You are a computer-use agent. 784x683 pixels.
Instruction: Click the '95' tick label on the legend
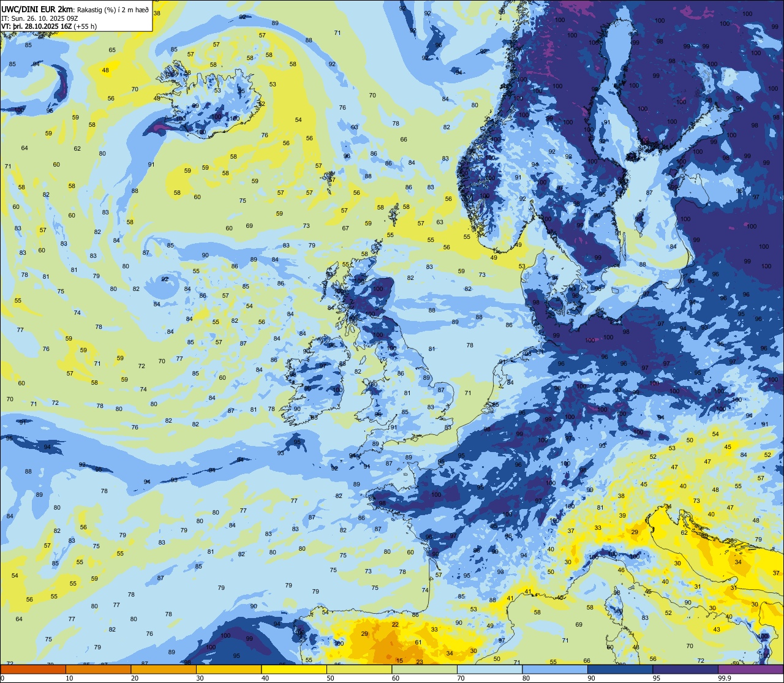pyautogui.click(x=657, y=678)
